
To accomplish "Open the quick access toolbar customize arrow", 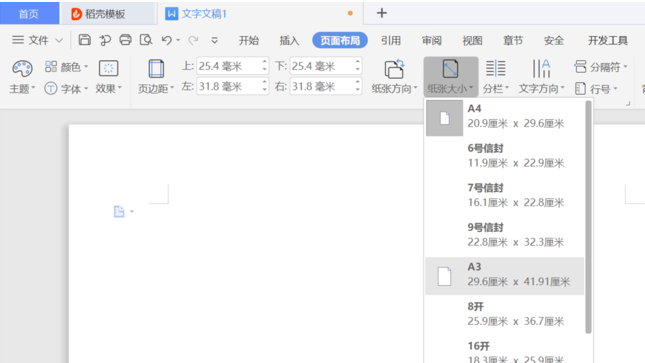I will coord(214,40).
